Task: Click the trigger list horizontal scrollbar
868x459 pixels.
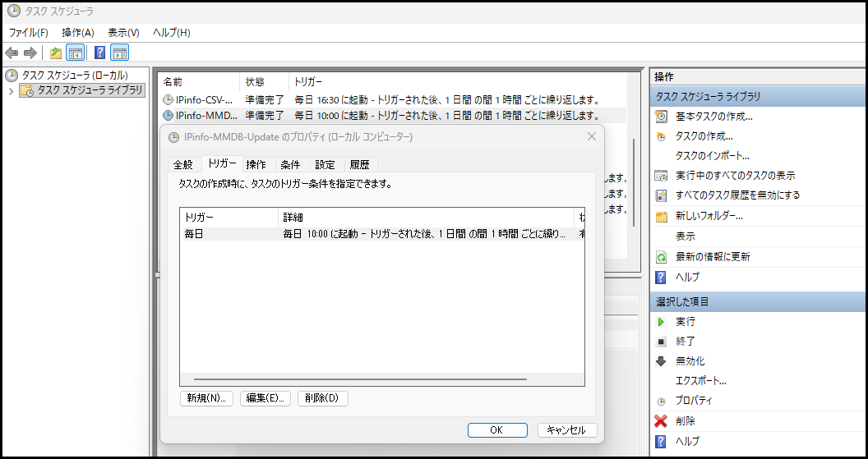Action: pyautogui.click(x=360, y=379)
